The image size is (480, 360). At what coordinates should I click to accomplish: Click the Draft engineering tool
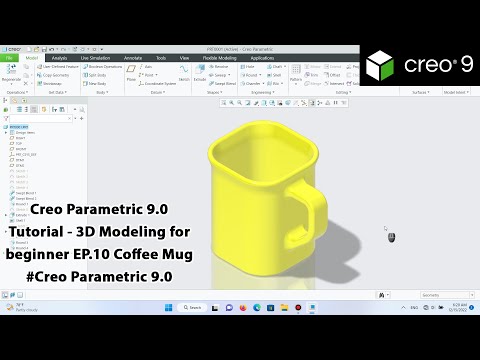(x=277, y=67)
